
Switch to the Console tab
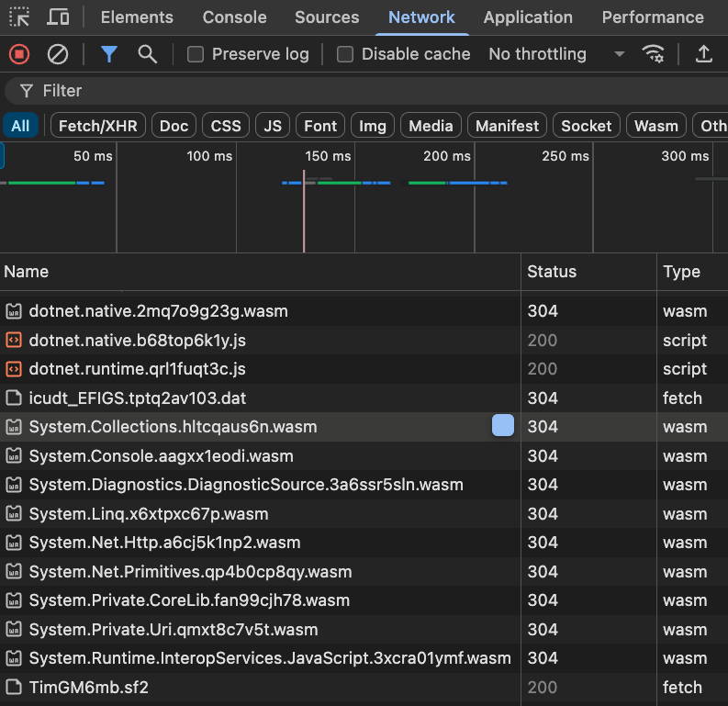(x=234, y=17)
